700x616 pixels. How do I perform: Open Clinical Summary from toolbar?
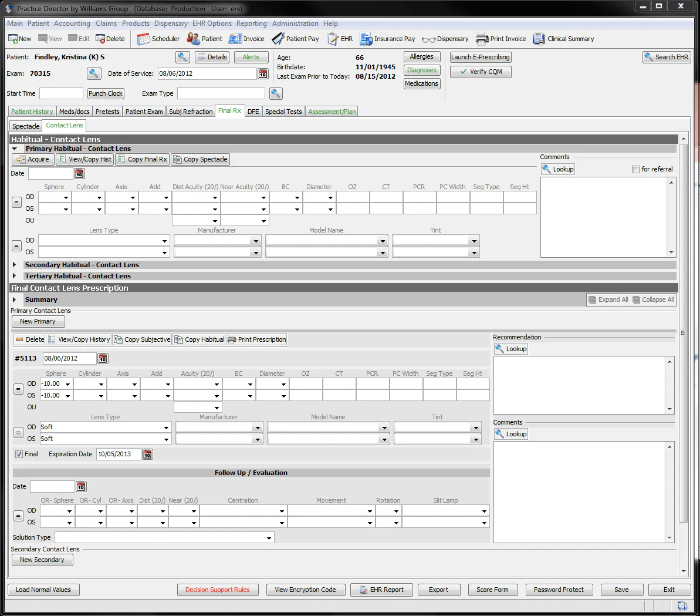(563, 39)
